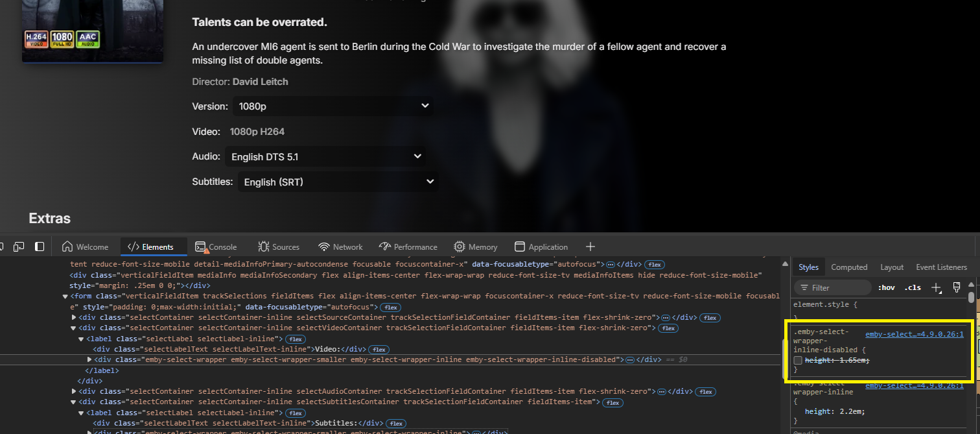Expand the selectSourceContainer div node

pyautogui.click(x=74, y=317)
